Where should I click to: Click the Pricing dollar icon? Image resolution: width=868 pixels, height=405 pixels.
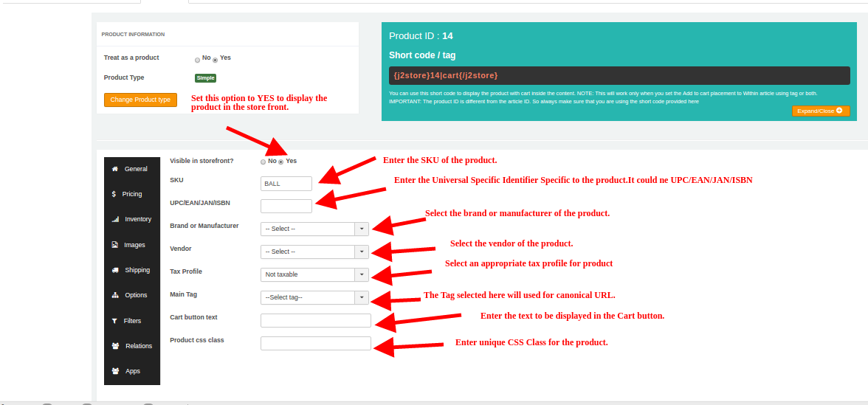click(114, 194)
